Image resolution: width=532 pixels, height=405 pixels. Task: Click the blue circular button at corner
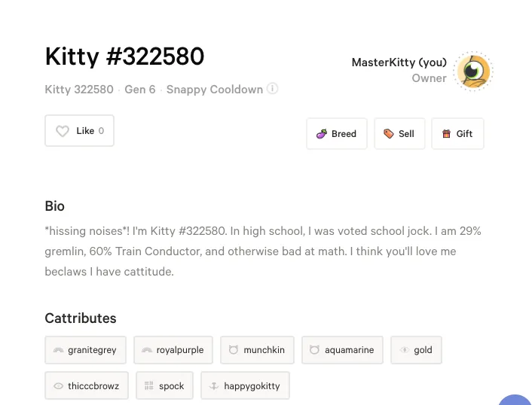click(515, 400)
